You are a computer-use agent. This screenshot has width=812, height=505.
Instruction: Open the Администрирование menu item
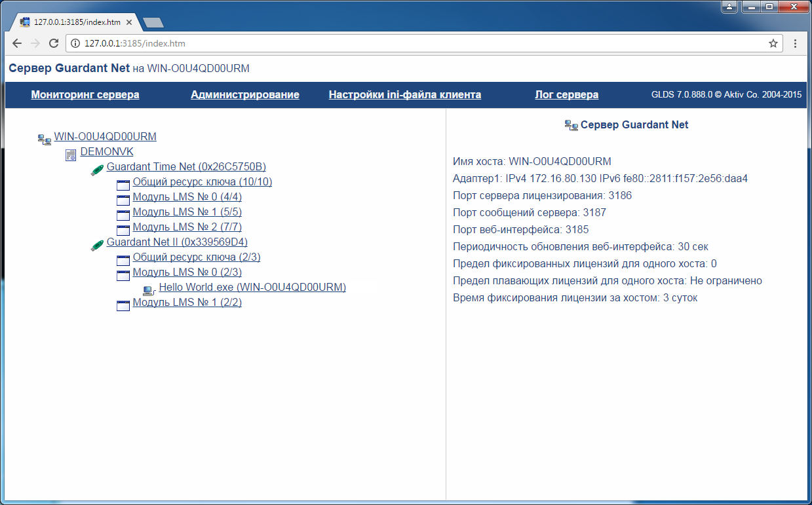coord(245,95)
